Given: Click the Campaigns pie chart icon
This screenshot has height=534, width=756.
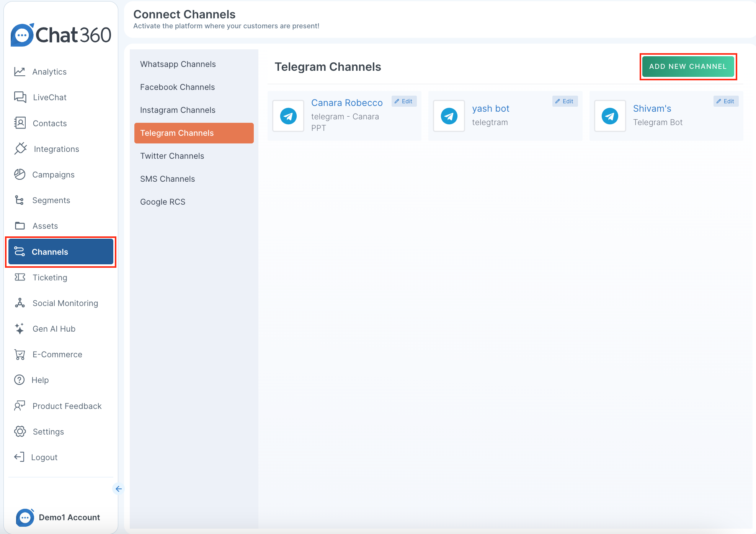Looking at the screenshot, I should pyautogui.click(x=20, y=174).
